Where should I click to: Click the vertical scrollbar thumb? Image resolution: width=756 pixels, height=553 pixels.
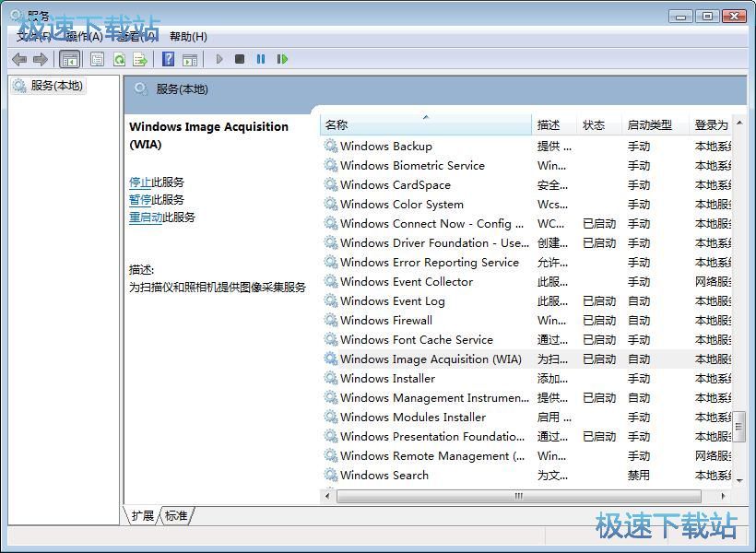pos(739,426)
